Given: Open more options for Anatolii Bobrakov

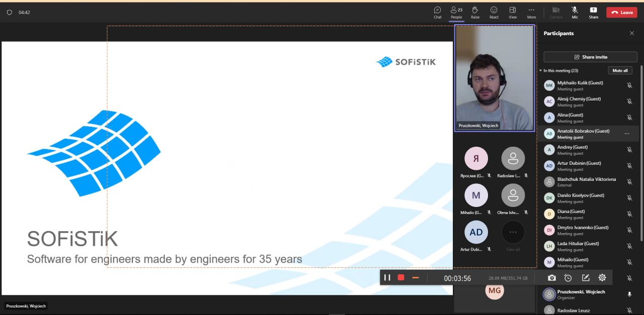Looking at the screenshot, I should (x=627, y=134).
